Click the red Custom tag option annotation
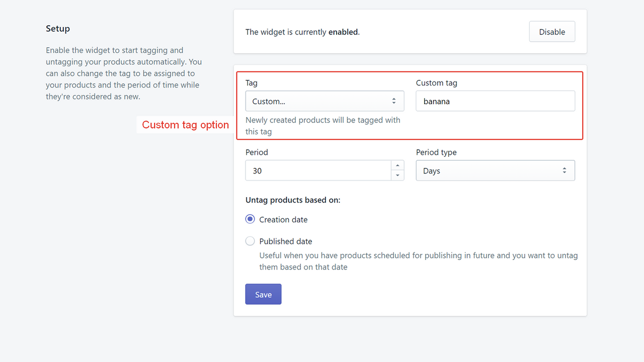The image size is (644, 362). point(185,124)
